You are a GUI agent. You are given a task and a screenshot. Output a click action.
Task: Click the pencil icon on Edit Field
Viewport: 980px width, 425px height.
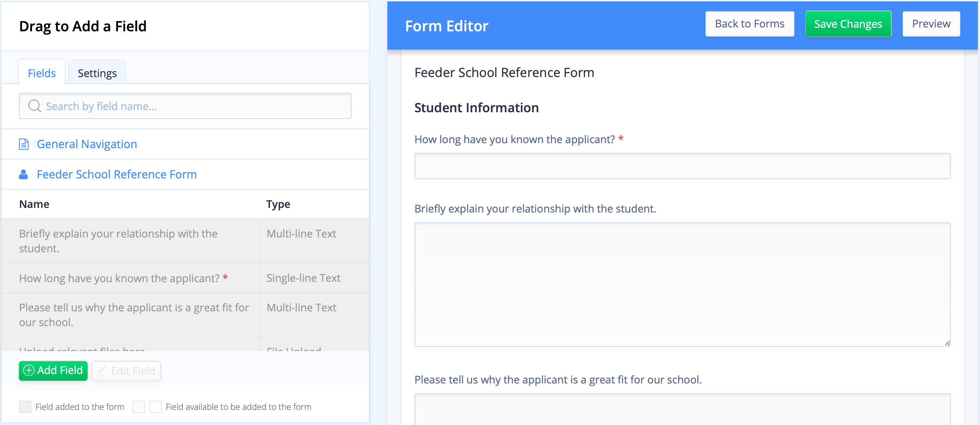coord(102,370)
